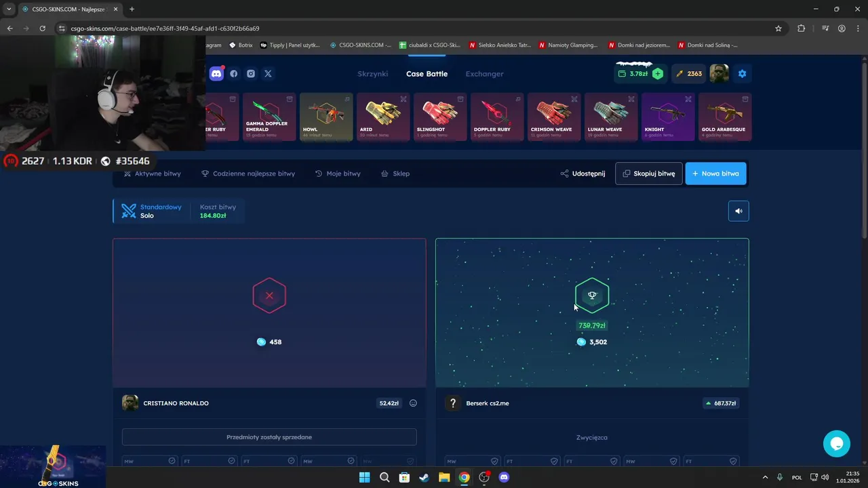
Task: Toggle the battle sound speaker button
Action: [738, 211]
